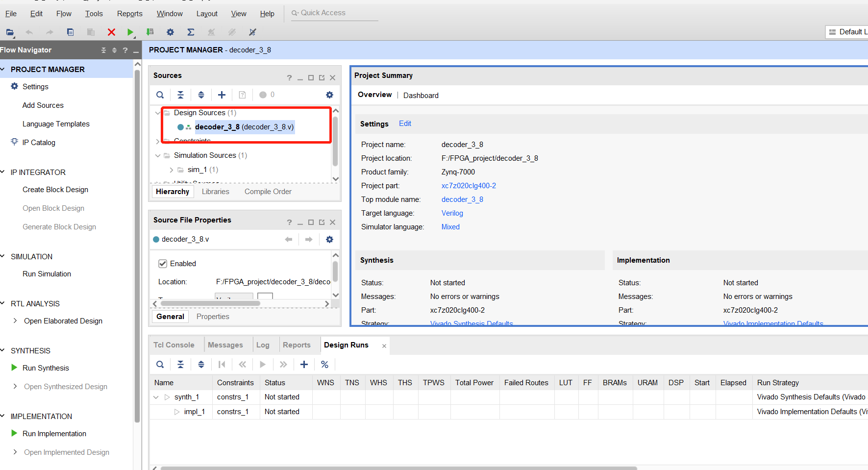Expand all in Design Runs
The width and height of the screenshot is (868, 470).
201,365
